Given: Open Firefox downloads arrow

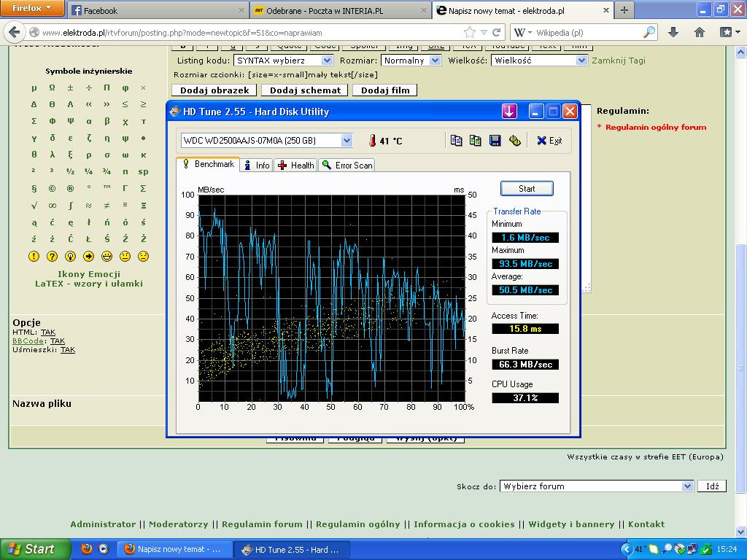Looking at the screenshot, I should (673, 32).
